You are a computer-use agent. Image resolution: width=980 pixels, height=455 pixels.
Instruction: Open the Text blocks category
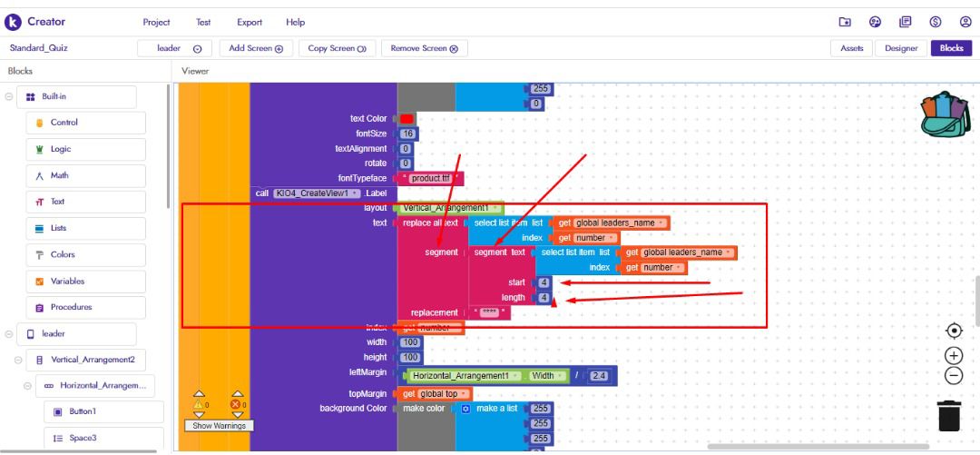(x=85, y=202)
